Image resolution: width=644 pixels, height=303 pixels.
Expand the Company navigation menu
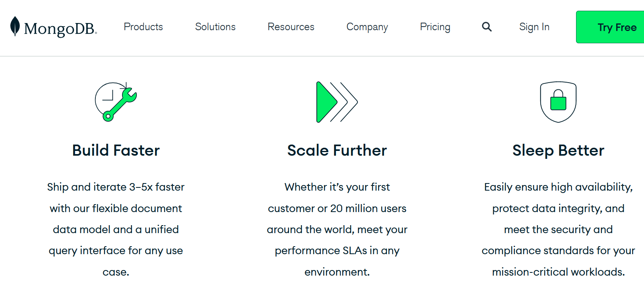tap(367, 27)
